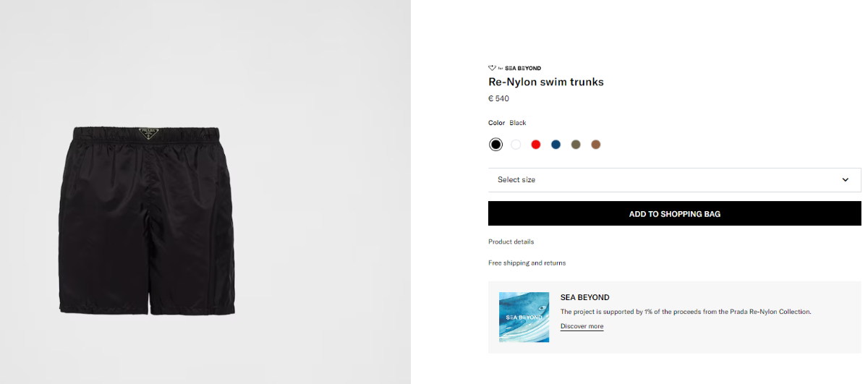868x384 pixels.
Task: Click the Color Black label
Action: 507,123
